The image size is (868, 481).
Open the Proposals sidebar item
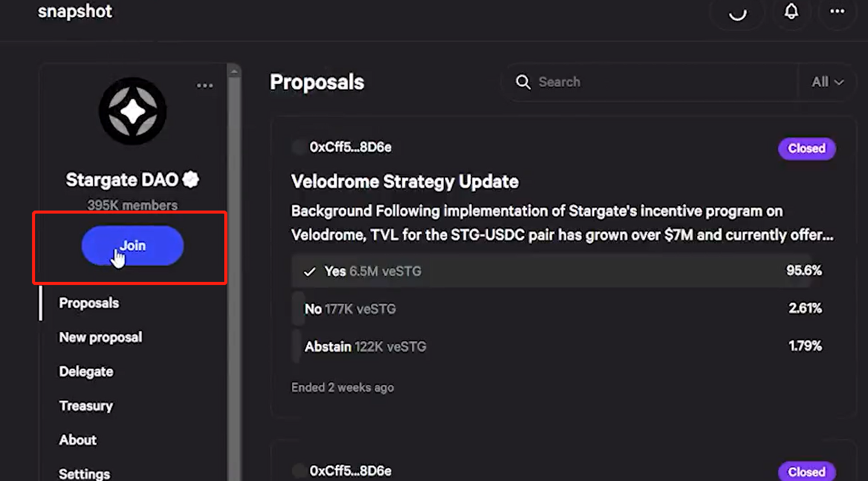coord(89,303)
